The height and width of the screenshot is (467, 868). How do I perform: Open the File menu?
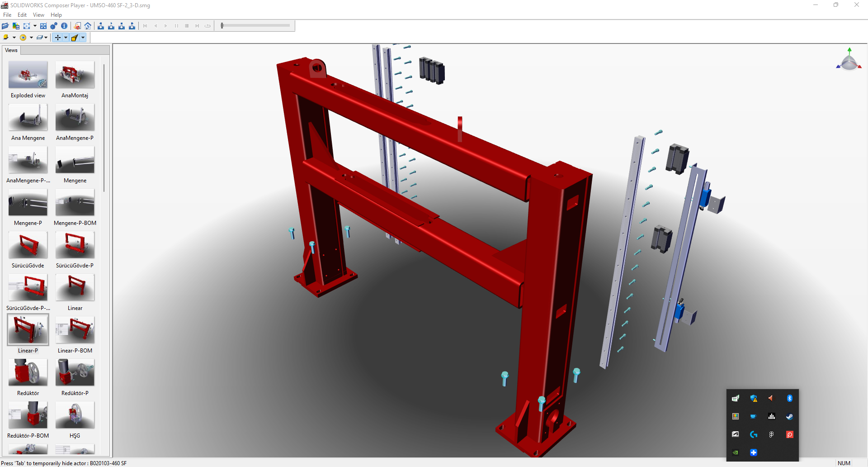7,15
